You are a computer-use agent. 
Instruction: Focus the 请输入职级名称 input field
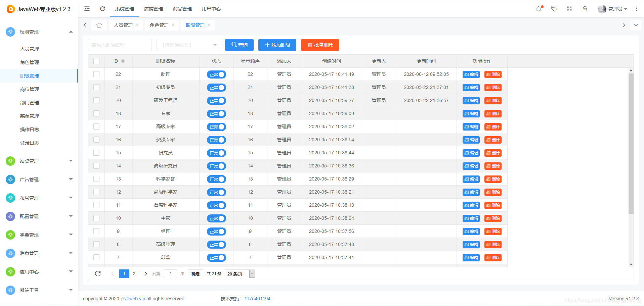120,45
